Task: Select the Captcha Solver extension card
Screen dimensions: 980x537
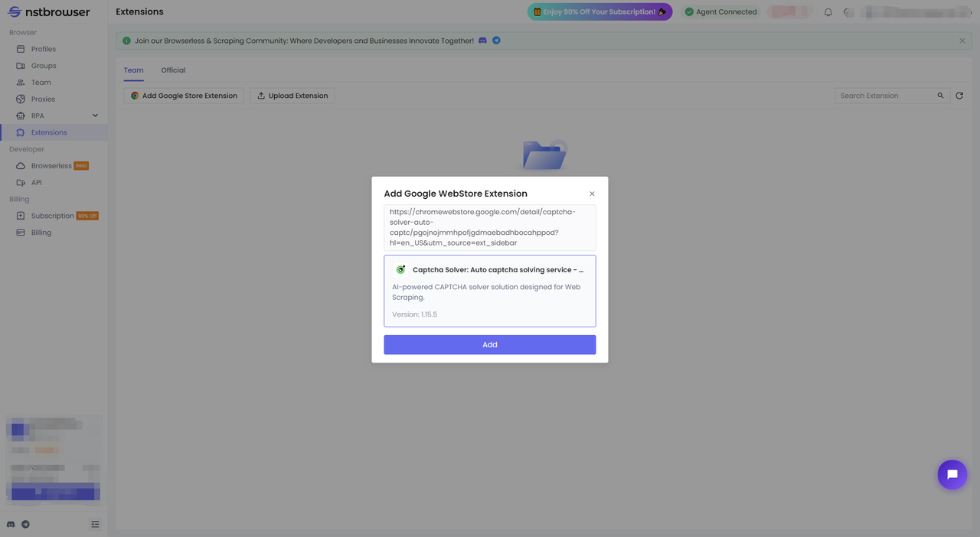Action: point(490,291)
